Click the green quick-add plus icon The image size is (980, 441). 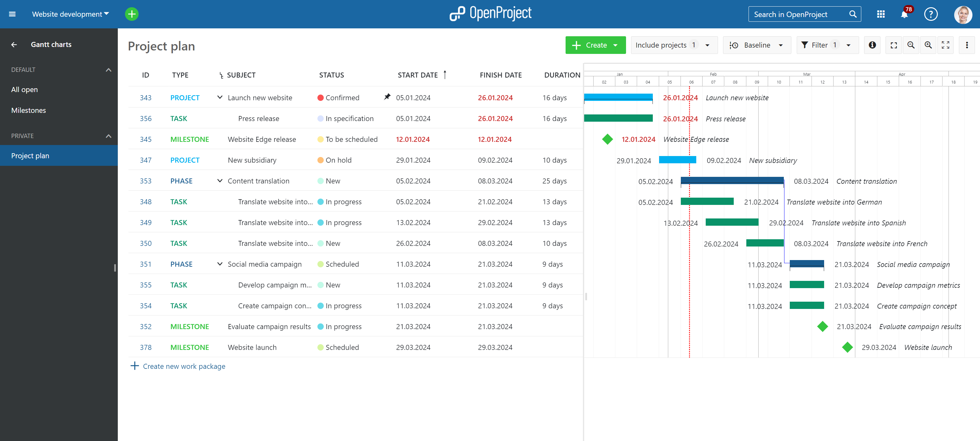pos(132,14)
